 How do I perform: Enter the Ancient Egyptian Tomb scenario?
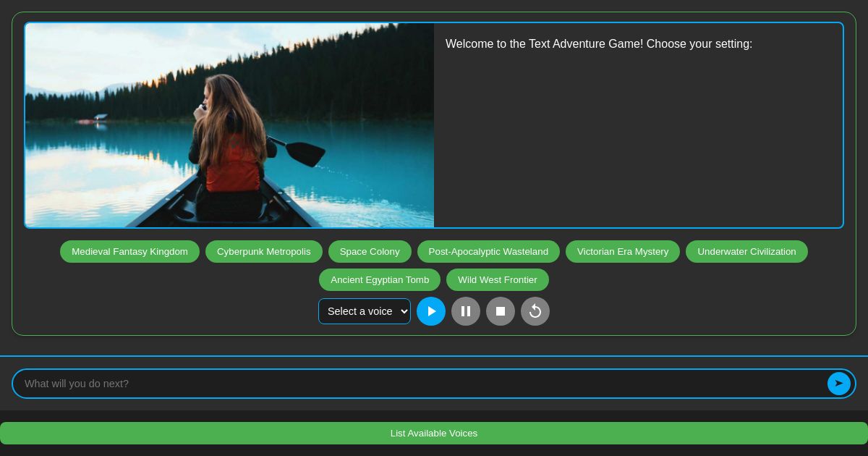click(380, 279)
